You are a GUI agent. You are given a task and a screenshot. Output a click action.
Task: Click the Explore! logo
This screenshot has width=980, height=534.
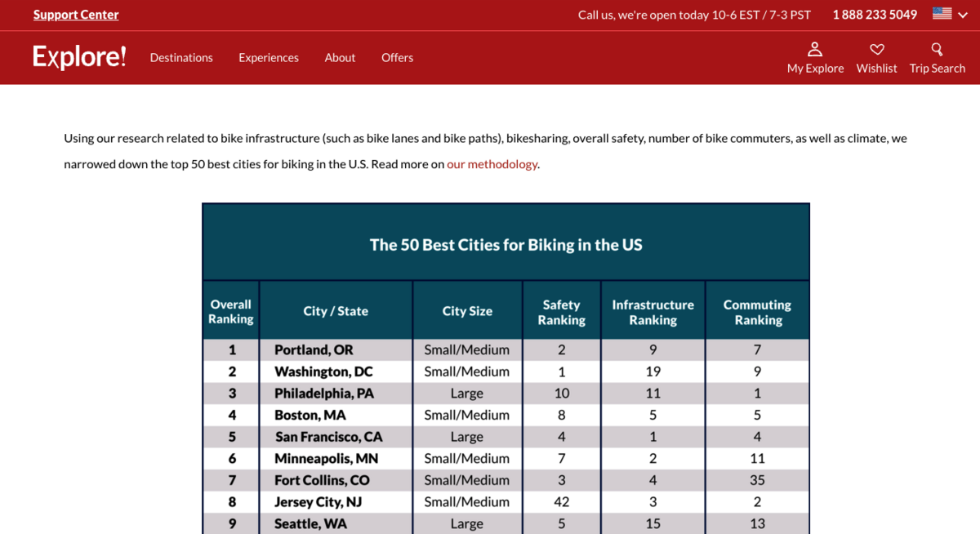(x=79, y=57)
